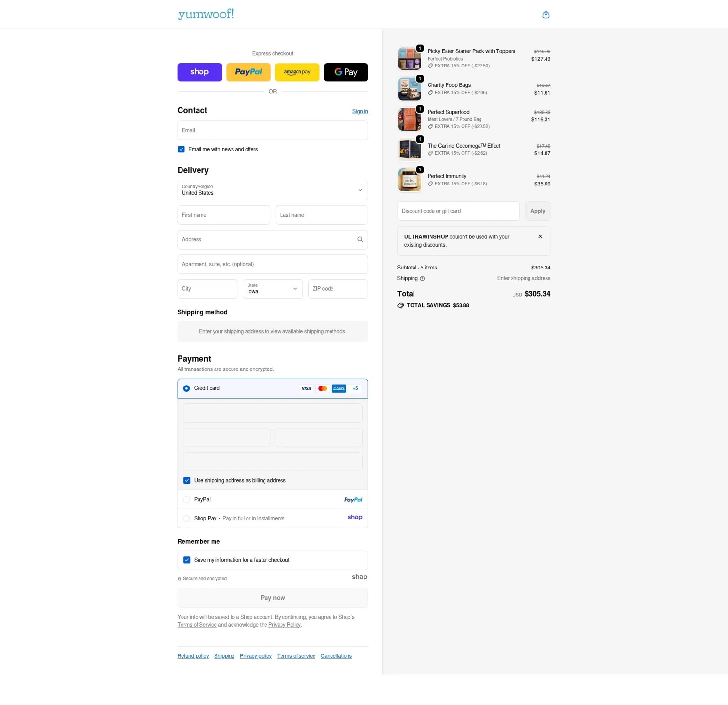The image size is (728, 705).
Task: Choose Google Pay express checkout
Action: tap(346, 72)
